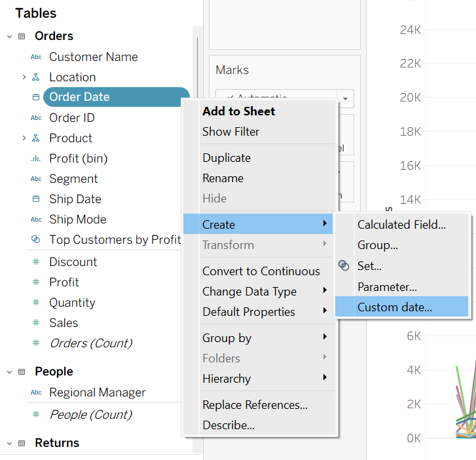Collapse the Orders table
This screenshot has height=460, width=476.
coord(9,37)
